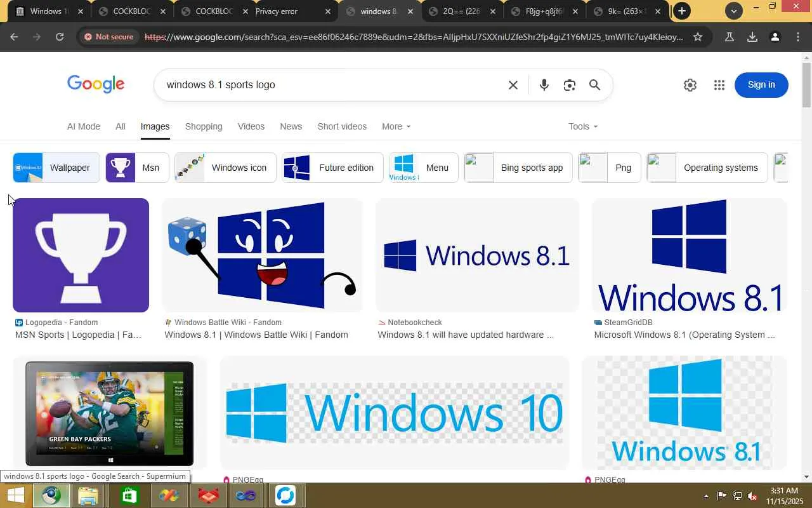This screenshot has width=812, height=508.
Task: Filter by the Windows icon chip
Action: (x=225, y=168)
